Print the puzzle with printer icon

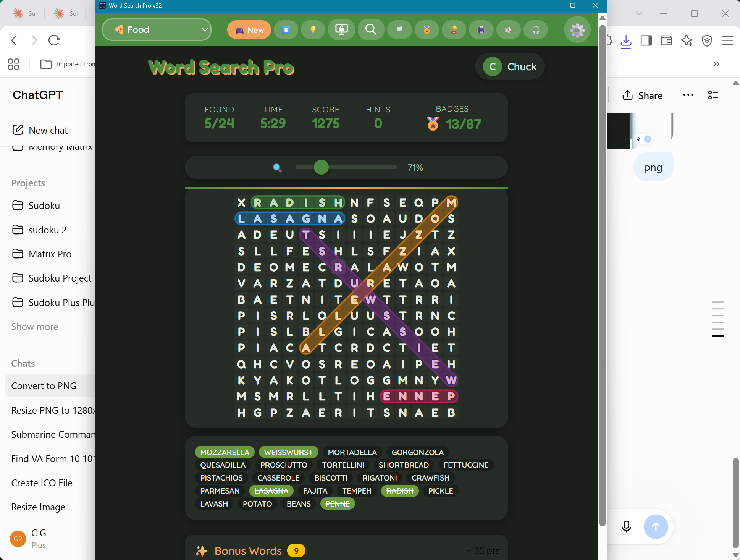(481, 30)
